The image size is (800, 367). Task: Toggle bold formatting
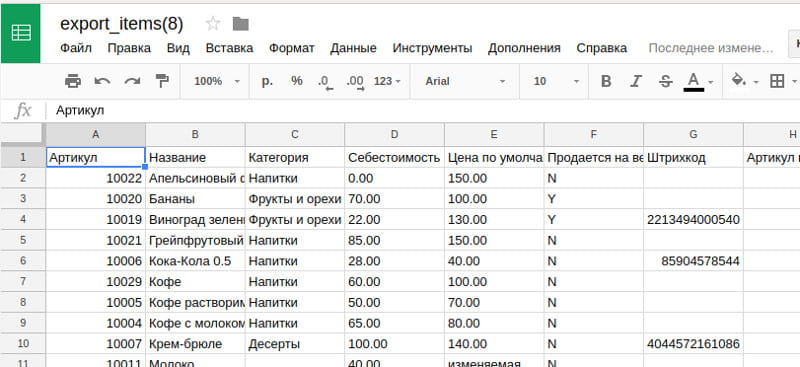pyautogui.click(x=606, y=81)
